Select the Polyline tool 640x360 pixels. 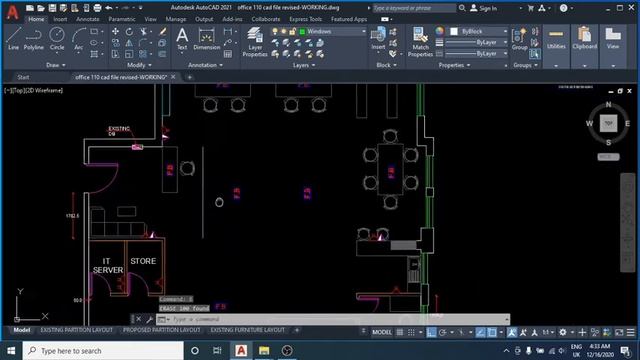click(x=33, y=39)
